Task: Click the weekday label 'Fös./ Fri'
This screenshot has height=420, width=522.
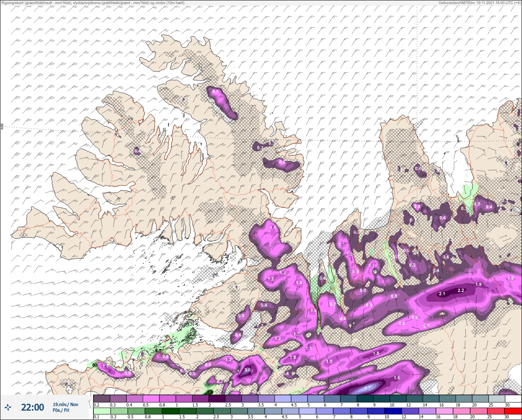Action: 61,411
